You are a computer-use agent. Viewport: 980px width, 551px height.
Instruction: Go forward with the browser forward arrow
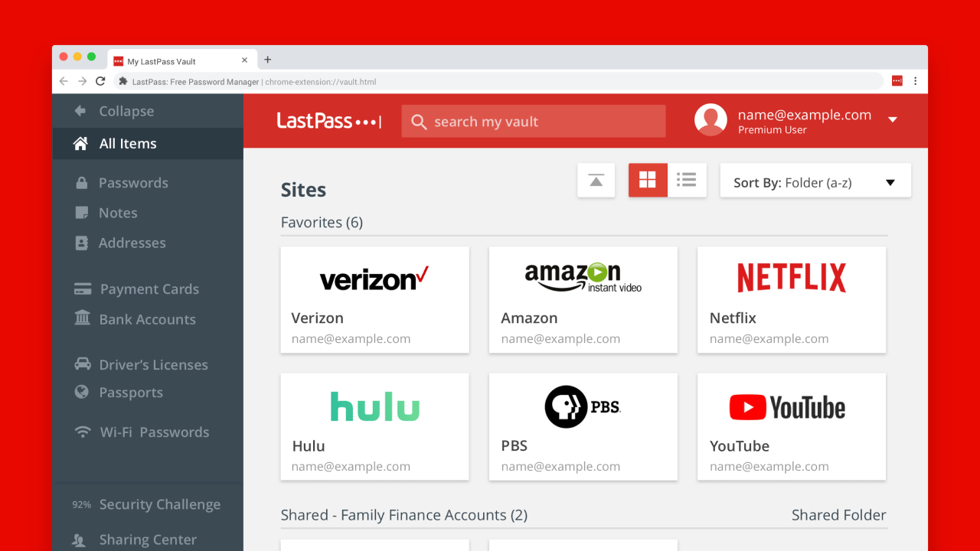point(83,81)
